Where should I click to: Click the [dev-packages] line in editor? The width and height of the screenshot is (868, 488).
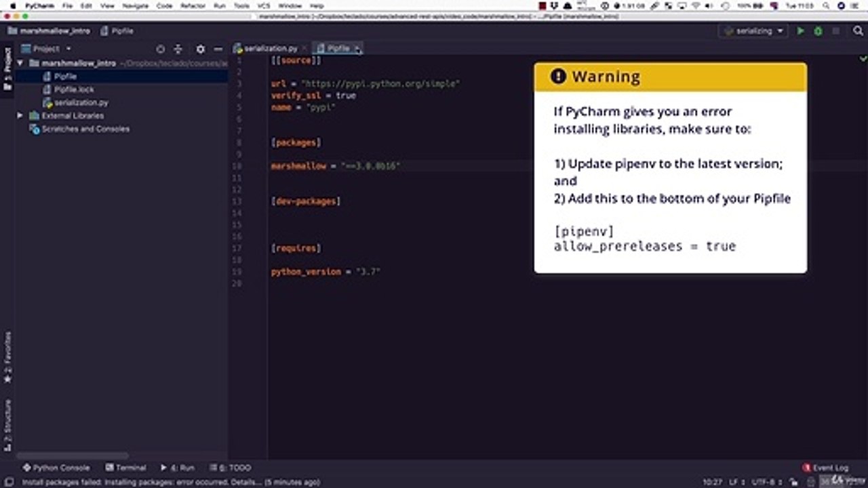click(x=305, y=201)
